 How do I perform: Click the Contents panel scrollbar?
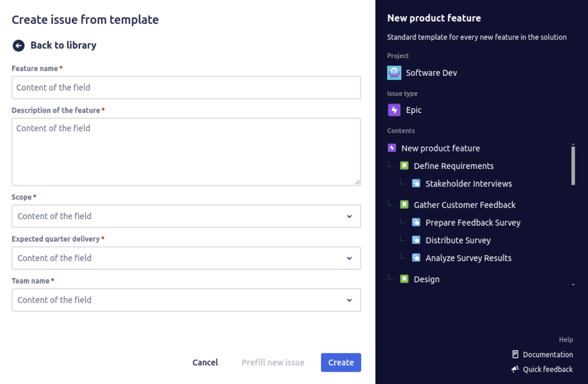pyautogui.click(x=573, y=165)
